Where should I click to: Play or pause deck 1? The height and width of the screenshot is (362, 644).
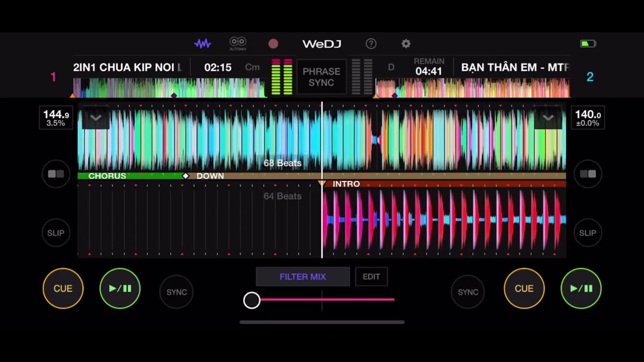[120, 288]
